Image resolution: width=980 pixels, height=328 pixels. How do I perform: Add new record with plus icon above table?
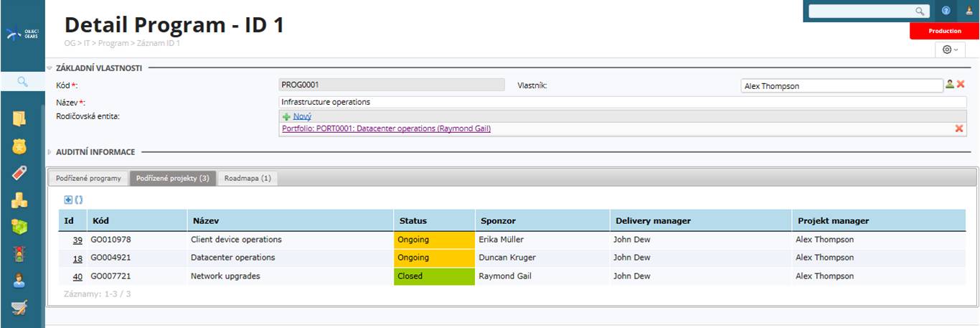tap(69, 199)
